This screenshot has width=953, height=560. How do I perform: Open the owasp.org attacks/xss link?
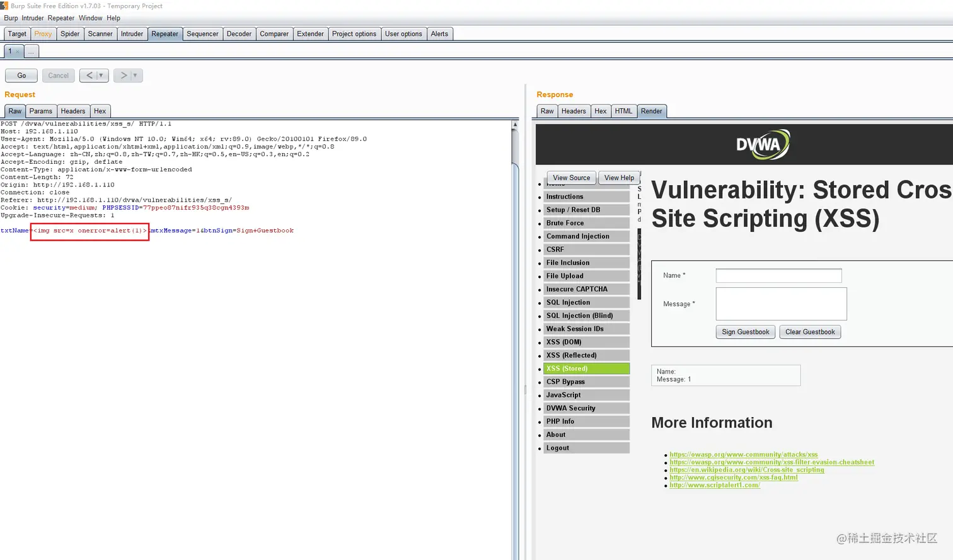tap(744, 455)
